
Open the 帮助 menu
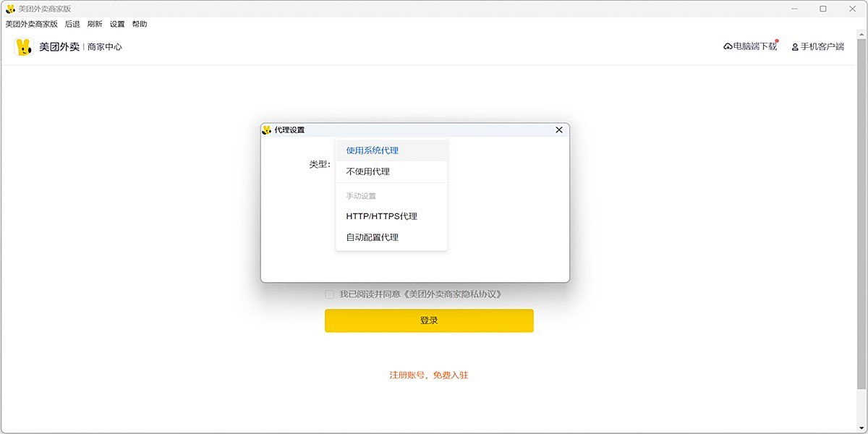tap(140, 24)
